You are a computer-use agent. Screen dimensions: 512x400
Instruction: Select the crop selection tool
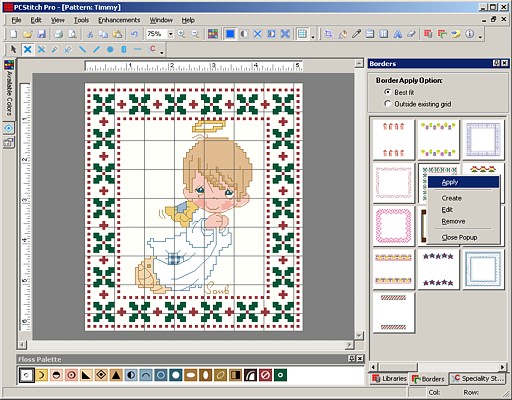[x=329, y=34]
